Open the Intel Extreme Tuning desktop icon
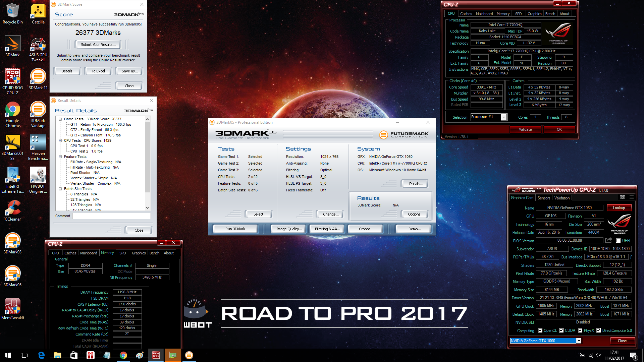This screenshot has height=362, width=644. (x=13, y=180)
